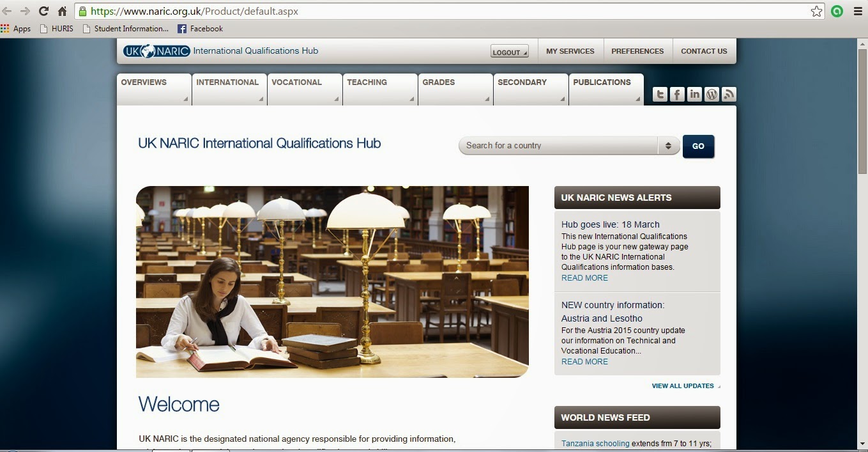Image resolution: width=868 pixels, height=452 pixels.
Task: Open the WordPress blog icon
Action: click(x=712, y=95)
